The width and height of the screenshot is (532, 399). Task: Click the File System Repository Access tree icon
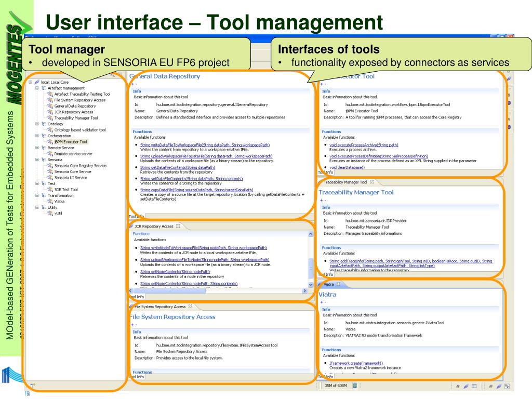point(50,100)
